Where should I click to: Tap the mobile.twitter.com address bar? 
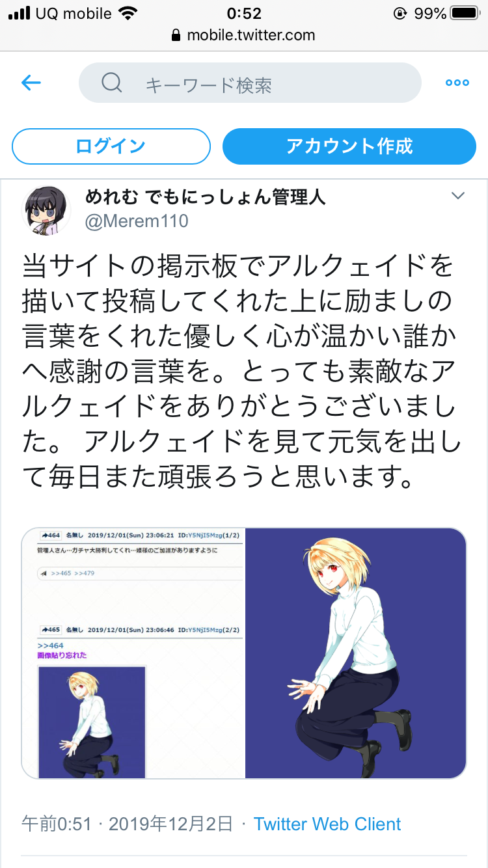pos(244,35)
